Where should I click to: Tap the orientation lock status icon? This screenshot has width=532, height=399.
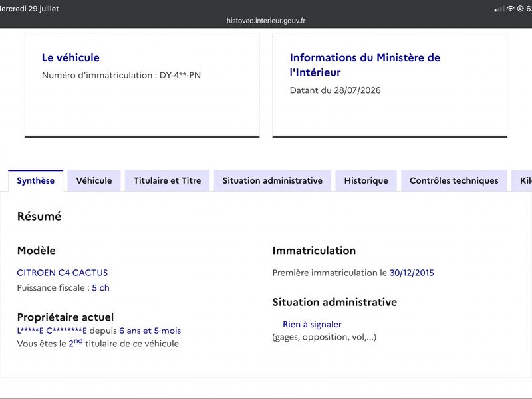[x=520, y=9]
